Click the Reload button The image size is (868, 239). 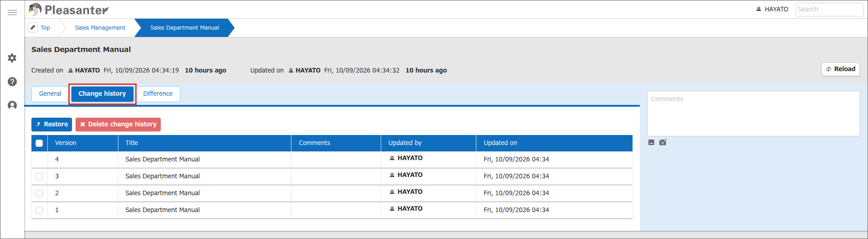(841, 69)
